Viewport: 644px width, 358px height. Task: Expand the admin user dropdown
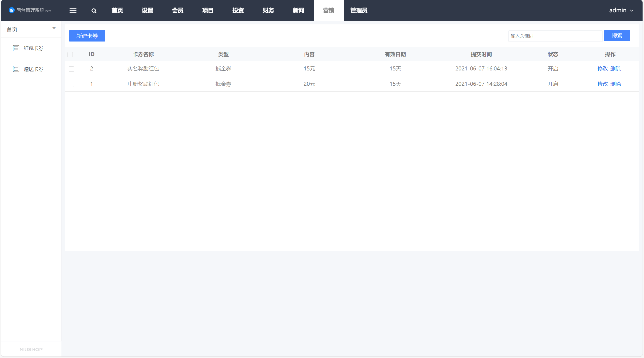pos(621,10)
